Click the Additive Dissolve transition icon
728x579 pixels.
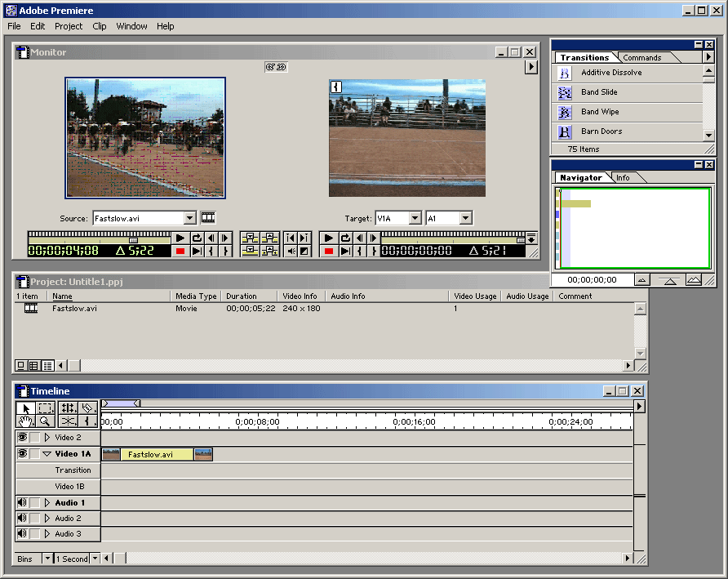[x=564, y=73]
